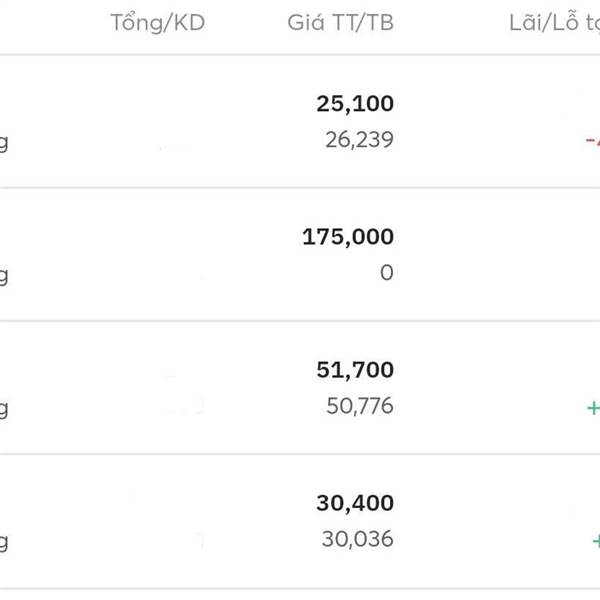This screenshot has height=600, width=600.
Task: Sort by the Giá TT/TB column header
Action: click(x=340, y=23)
